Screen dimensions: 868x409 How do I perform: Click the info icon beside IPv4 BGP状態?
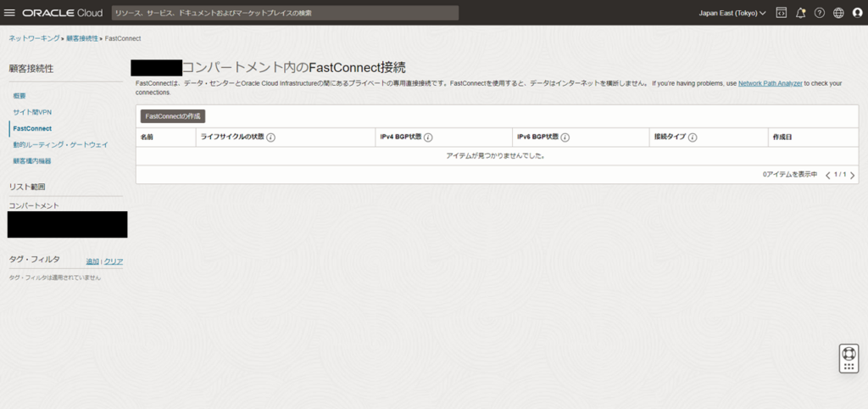point(428,137)
